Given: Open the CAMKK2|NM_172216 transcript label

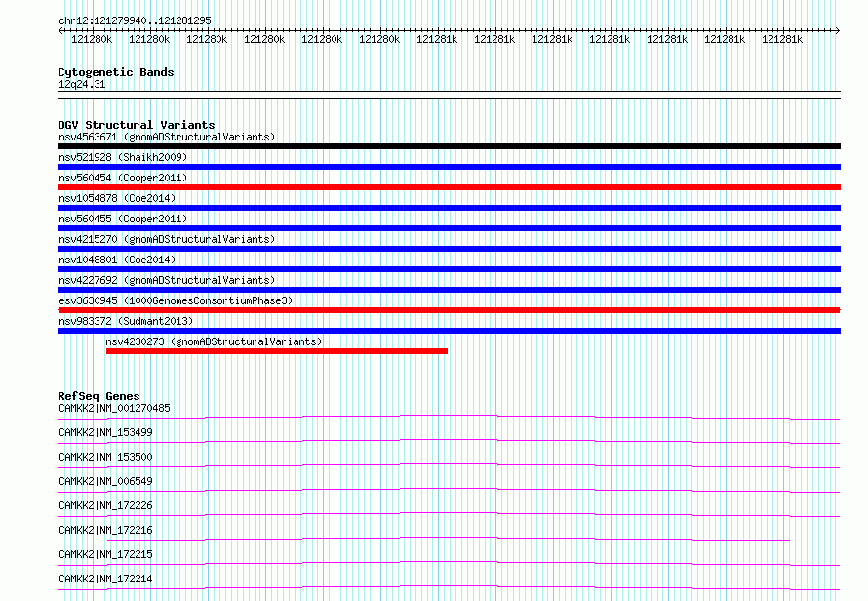Looking at the screenshot, I should pos(105,530).
